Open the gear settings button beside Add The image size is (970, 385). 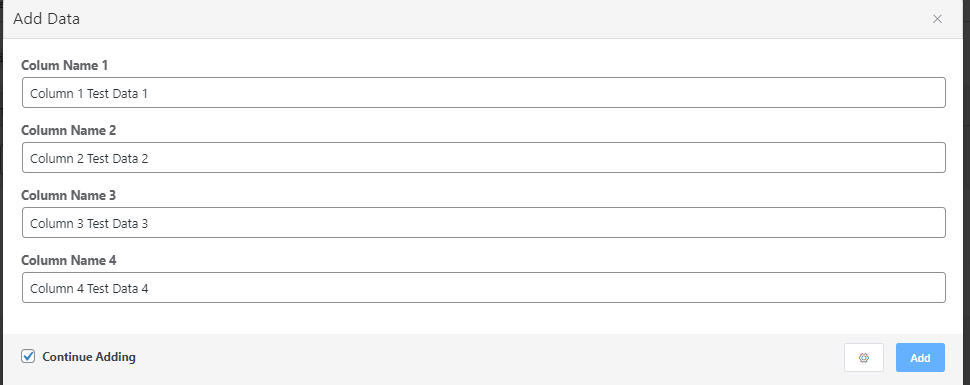coord(864,357)
